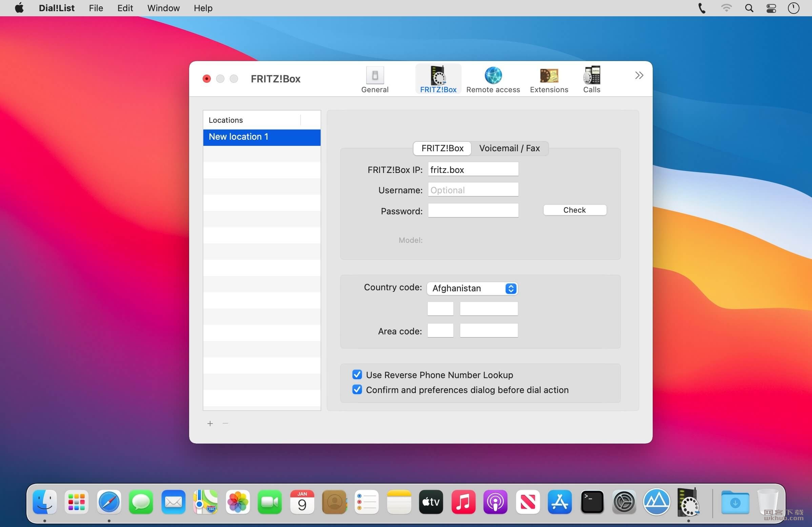812x527 pixels.
Task: Click the narrow Area code prefix field
Action: (441, 330)
